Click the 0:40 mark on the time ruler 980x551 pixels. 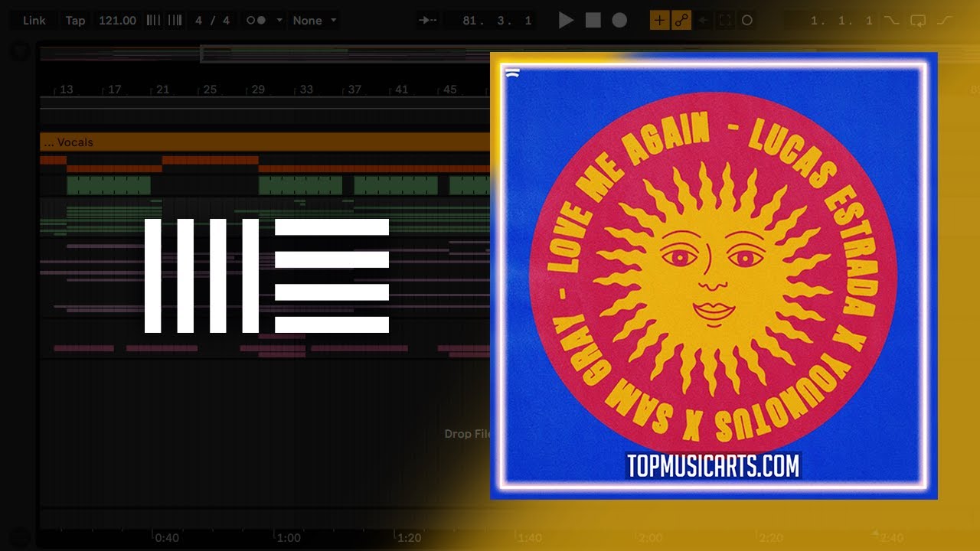(167, 538)
